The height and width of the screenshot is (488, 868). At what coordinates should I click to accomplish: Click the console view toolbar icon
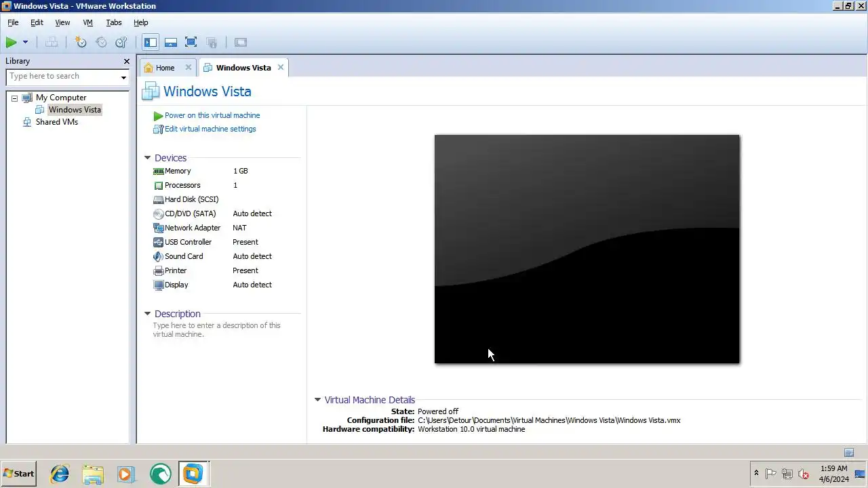[240, 42]
